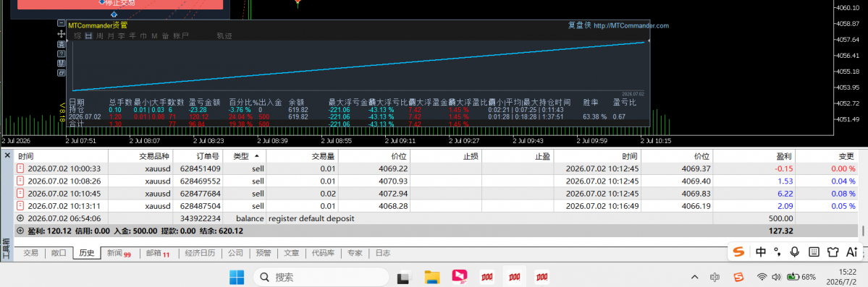Screen dimensions: 868x287
Task: Click the Sogou tray icon
Action: tap(738, 276)
